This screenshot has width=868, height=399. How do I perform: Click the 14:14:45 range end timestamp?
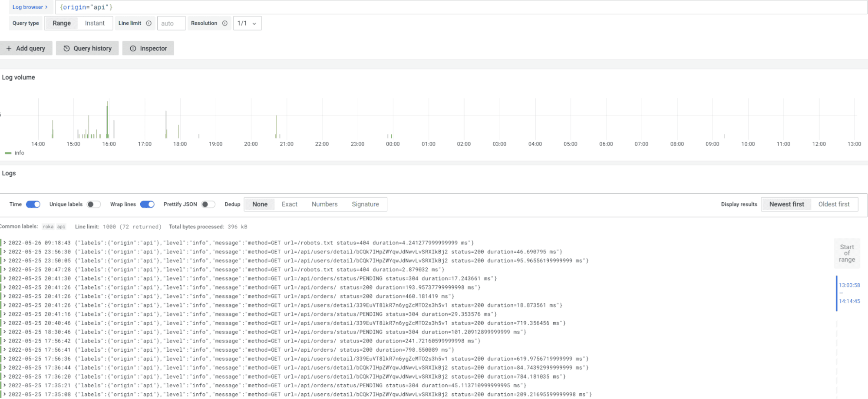click(849, 301)
